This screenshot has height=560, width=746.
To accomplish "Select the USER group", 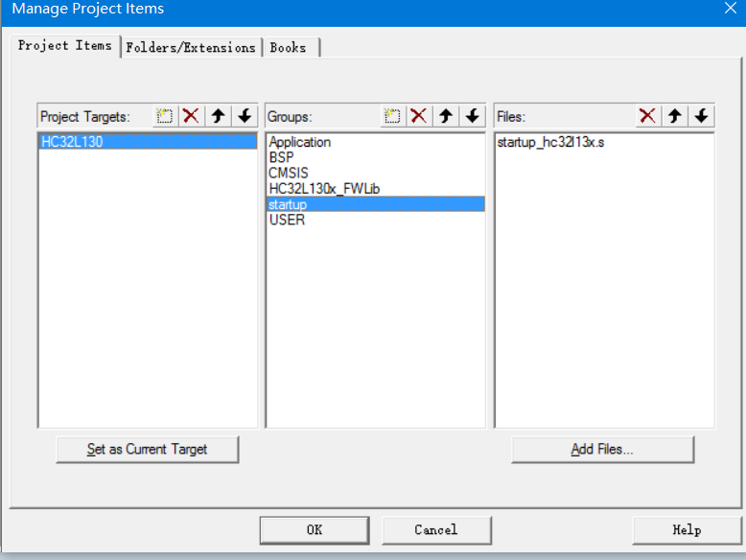I will (x=376, y=220).
